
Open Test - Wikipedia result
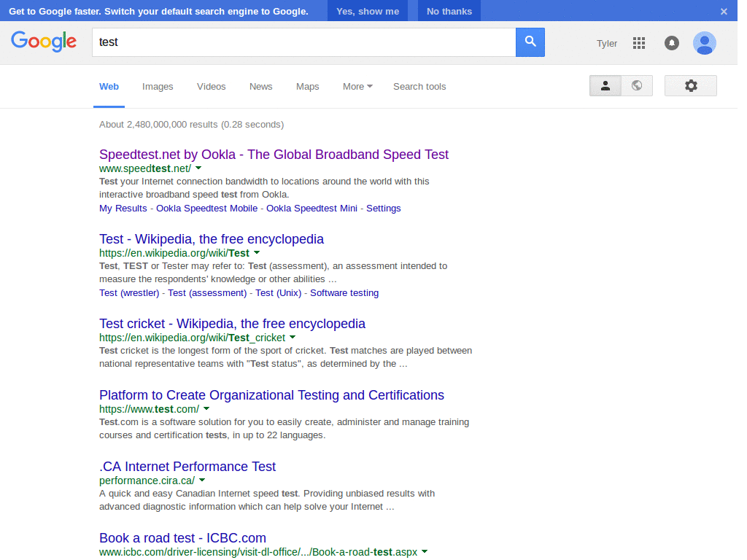212,239
